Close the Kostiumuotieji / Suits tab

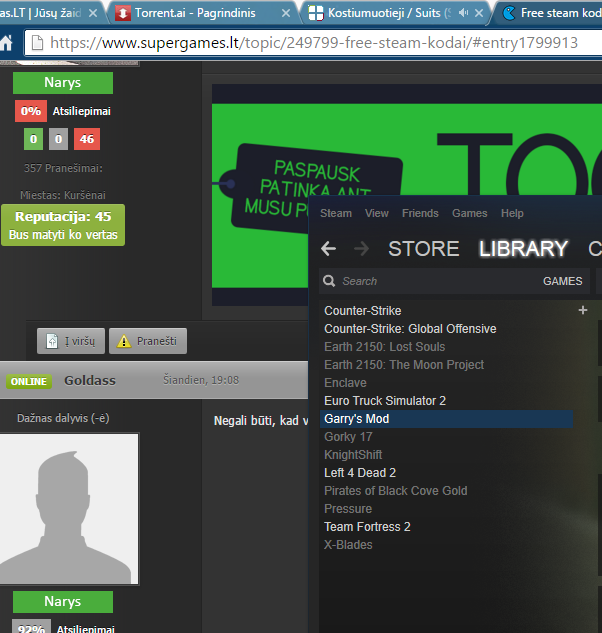coord(479,13)
